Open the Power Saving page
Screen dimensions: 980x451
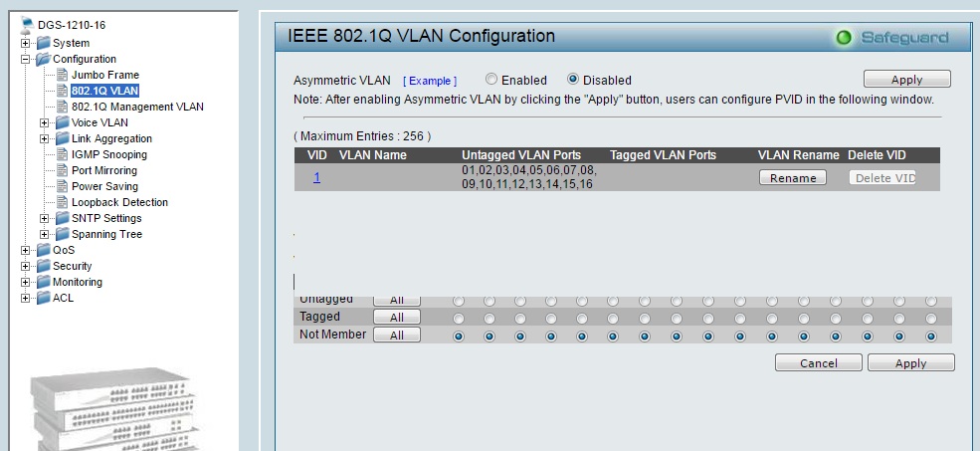[x=105, y=186]
